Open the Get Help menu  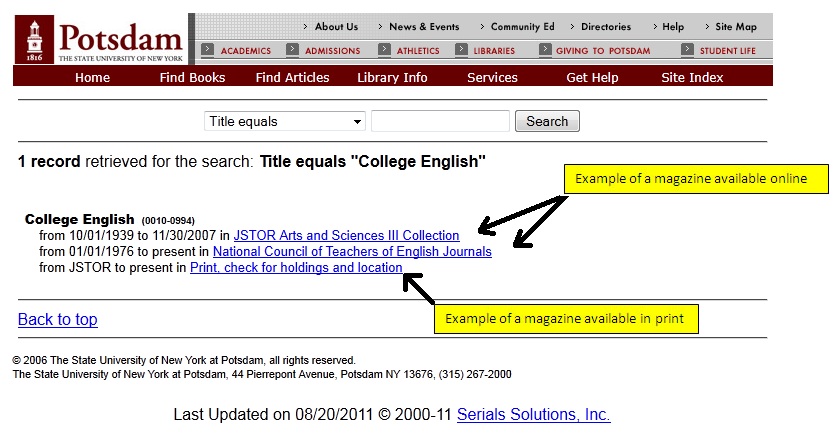[592, 77]
